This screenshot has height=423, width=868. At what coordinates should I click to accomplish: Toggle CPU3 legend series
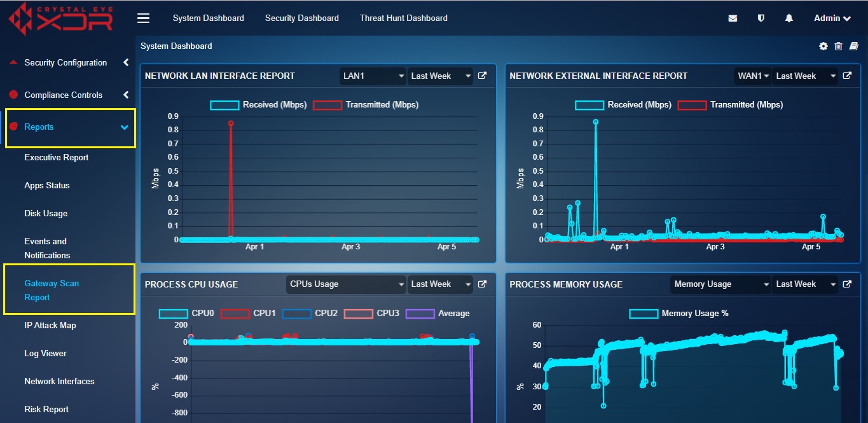371,314
